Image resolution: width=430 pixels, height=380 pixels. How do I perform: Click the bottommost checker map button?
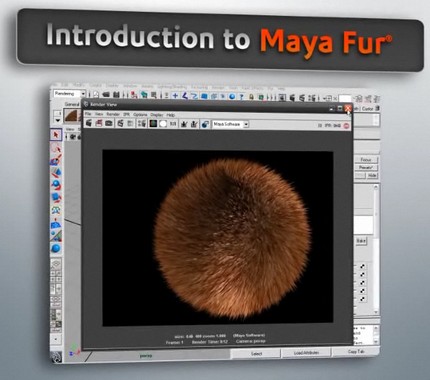[362, 299]
